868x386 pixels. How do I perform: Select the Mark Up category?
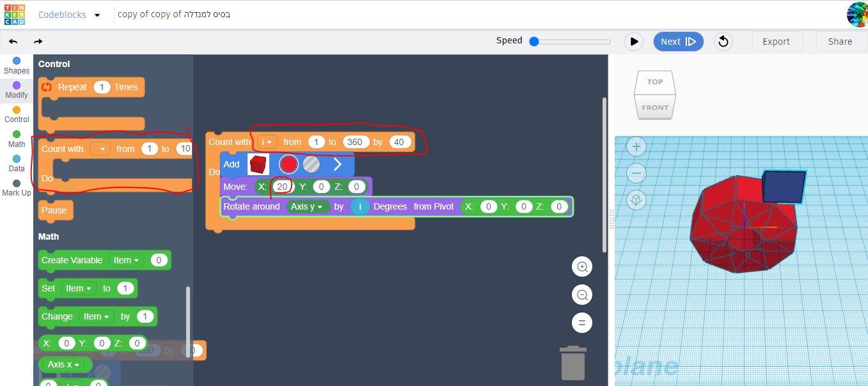pos(17,188)
